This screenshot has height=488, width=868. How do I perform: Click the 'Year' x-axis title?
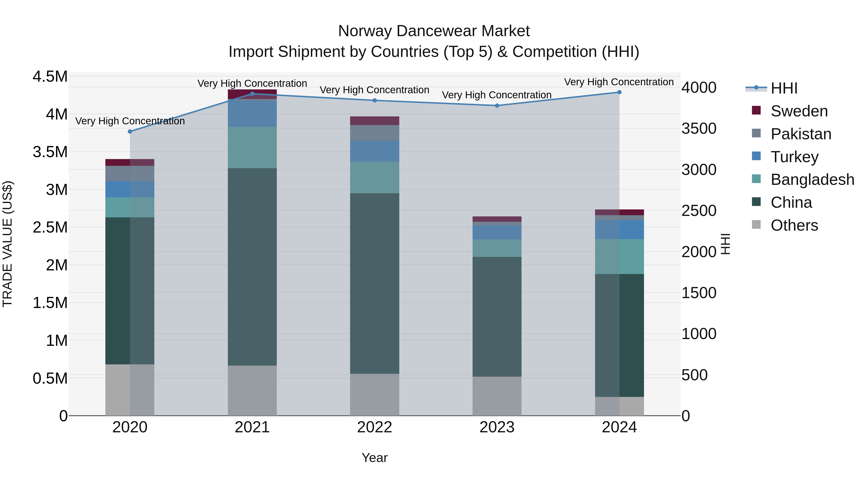375,458
